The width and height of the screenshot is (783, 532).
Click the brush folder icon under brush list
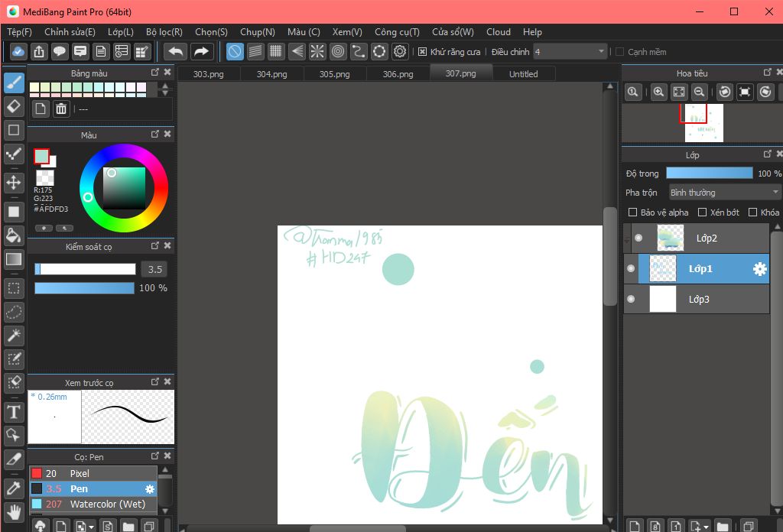128,526
